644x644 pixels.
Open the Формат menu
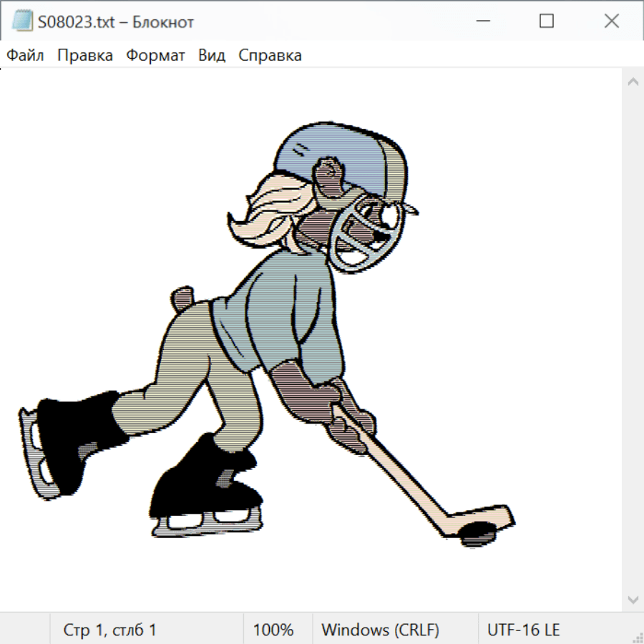pos(155,56)
